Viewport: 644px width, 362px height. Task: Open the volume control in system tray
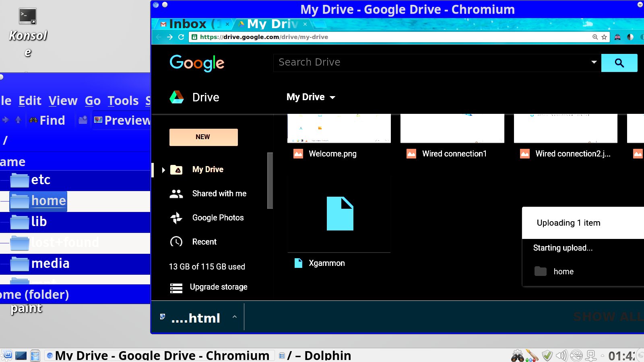[x=561, y=356]
